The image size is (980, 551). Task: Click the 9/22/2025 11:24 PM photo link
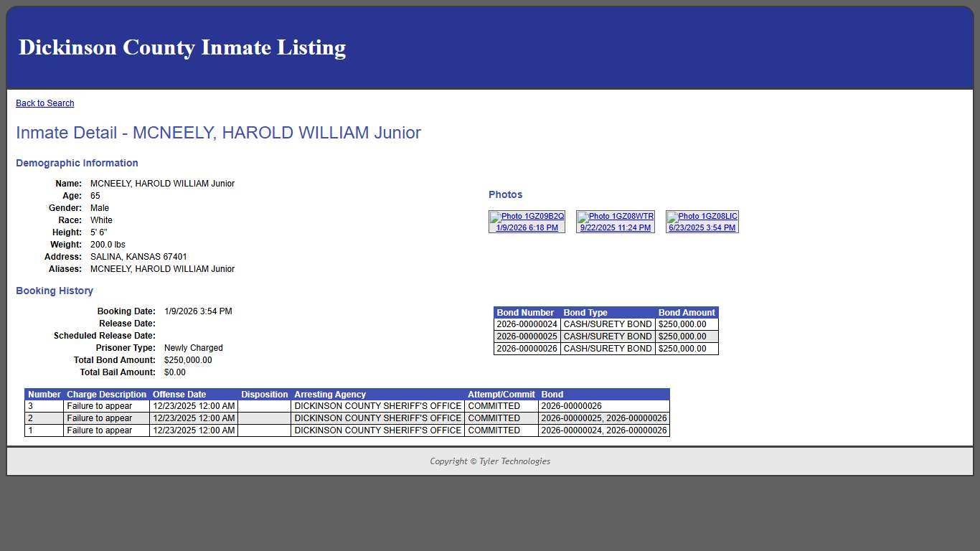[x=615, y=227]
